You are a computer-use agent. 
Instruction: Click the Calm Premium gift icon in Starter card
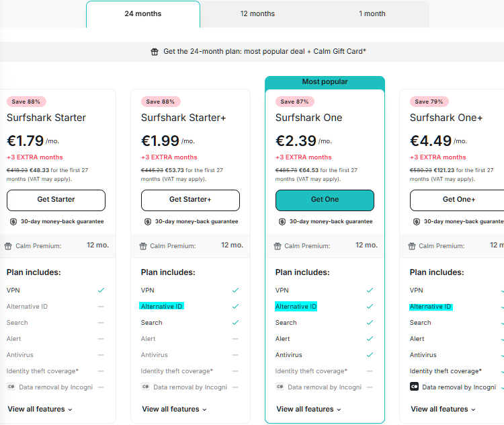pos(8,246)
